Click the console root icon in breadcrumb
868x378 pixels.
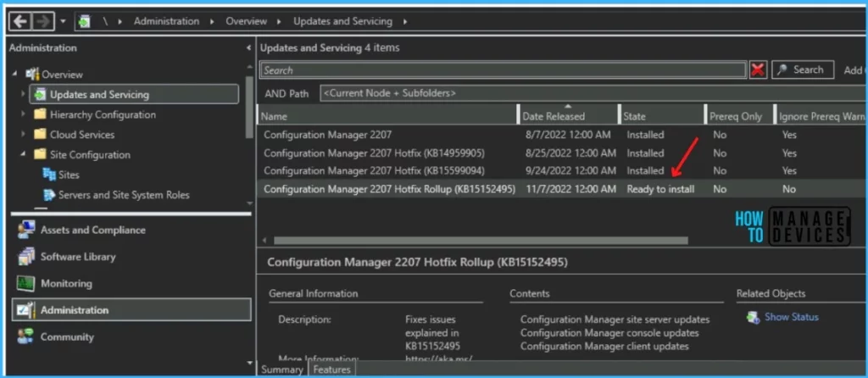click(84, 21)
